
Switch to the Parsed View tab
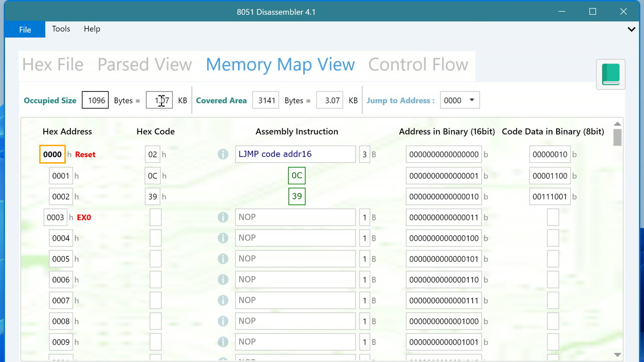[144, 65]
